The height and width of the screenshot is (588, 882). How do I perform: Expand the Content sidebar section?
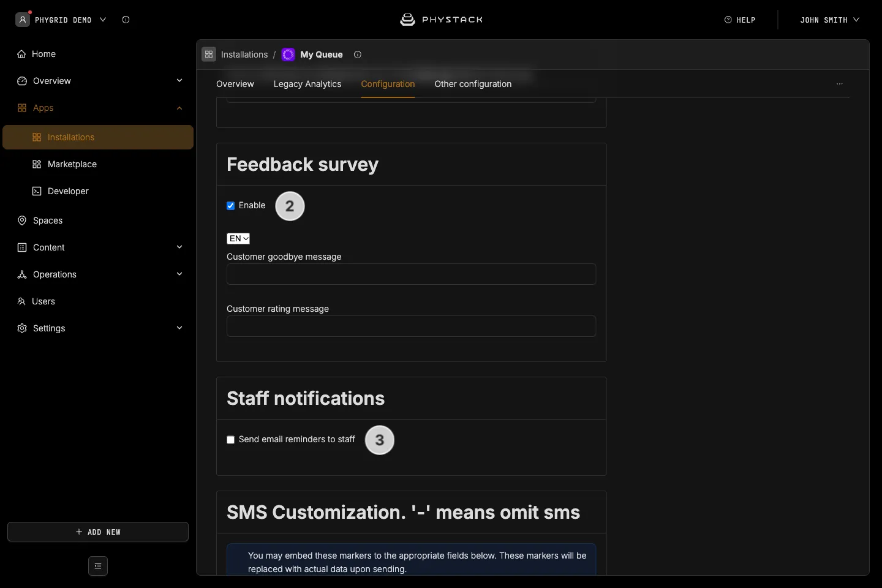point(179,247)
